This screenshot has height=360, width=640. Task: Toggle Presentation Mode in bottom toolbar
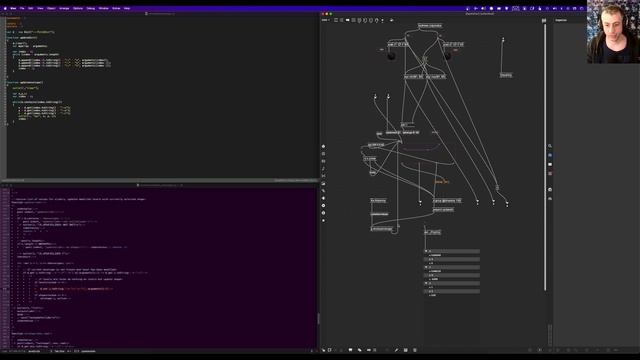[x=350, y=350]
